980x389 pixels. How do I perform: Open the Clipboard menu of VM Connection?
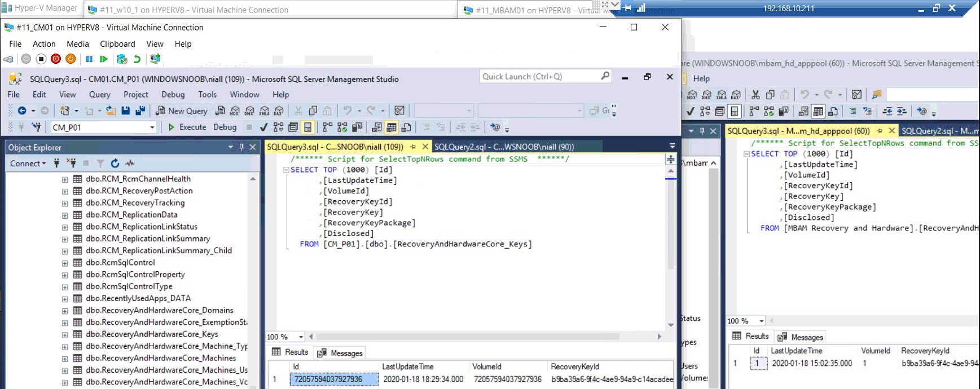click(117, 44)
